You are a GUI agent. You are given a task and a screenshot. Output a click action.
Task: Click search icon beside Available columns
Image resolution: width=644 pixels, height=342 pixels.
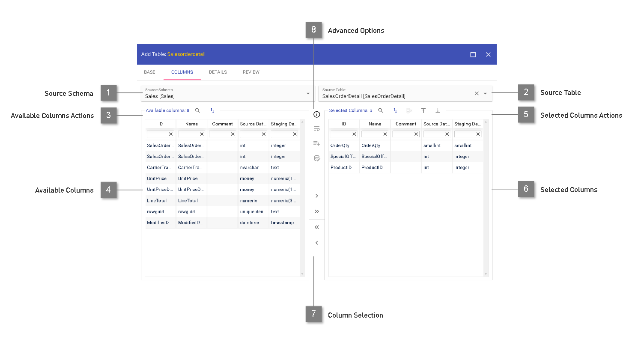click(x=197, y=110)
